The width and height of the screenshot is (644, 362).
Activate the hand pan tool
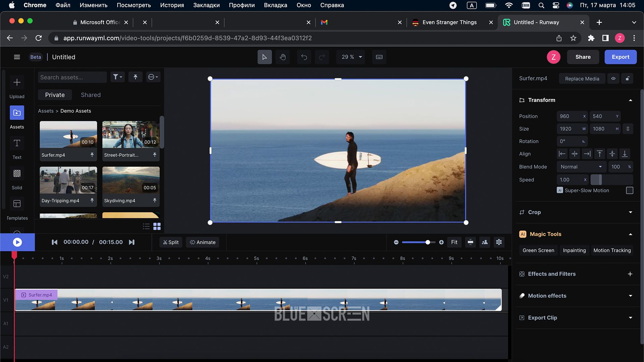click(283, 57)
